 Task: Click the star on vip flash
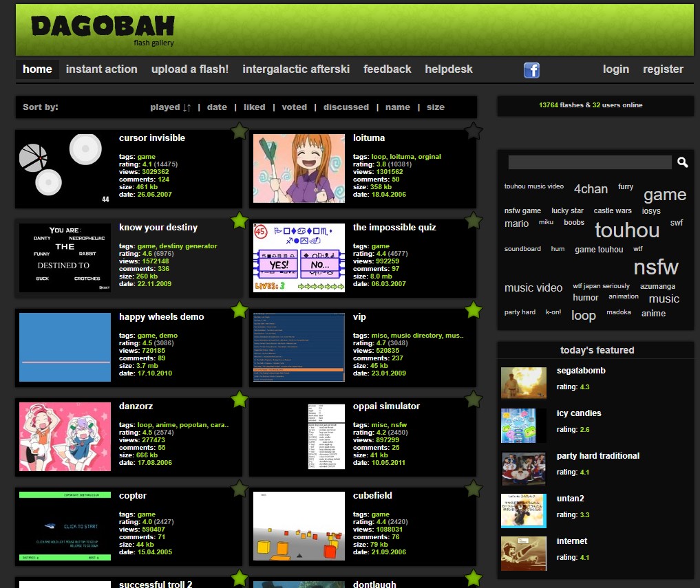pyautogui.click(x=474, y=309)
